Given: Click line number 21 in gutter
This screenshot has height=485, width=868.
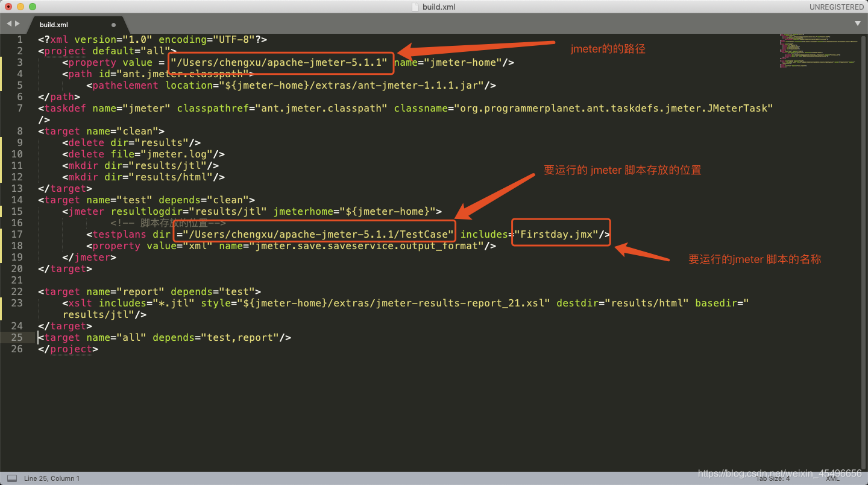Looking at the screenshot, I should click(x=16, y=280).
